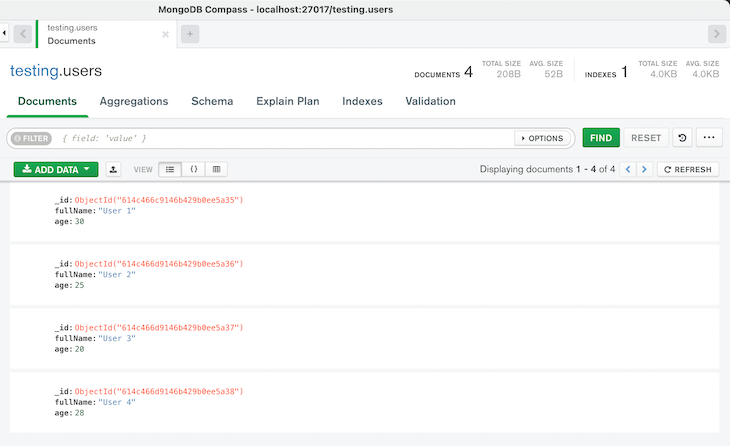730x446 pixels.
Task: Click into the filter query input field
Action: tap(284, 138)
